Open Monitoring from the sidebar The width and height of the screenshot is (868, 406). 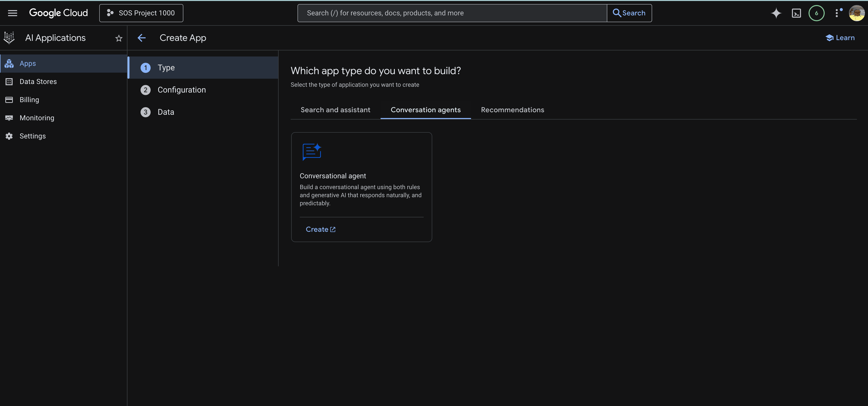37,118
